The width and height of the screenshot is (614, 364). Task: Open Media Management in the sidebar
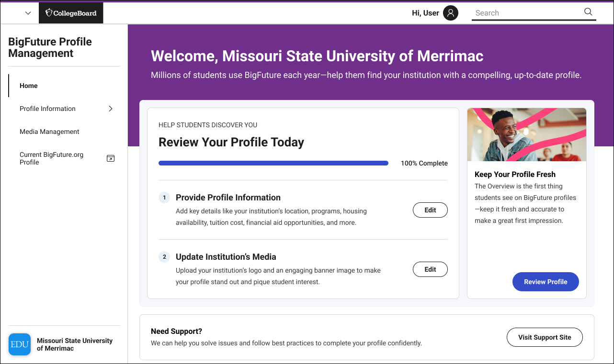(x=49, y=132)
